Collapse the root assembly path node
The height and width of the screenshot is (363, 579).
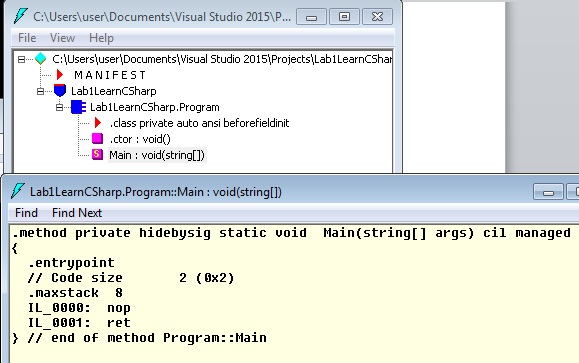21,59
